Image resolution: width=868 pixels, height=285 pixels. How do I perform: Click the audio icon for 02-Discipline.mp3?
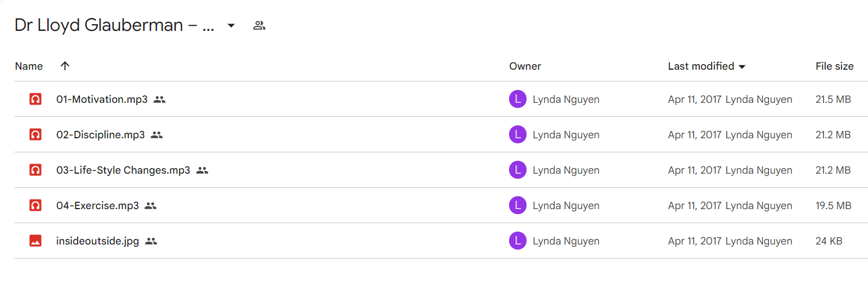pos(35,135)
